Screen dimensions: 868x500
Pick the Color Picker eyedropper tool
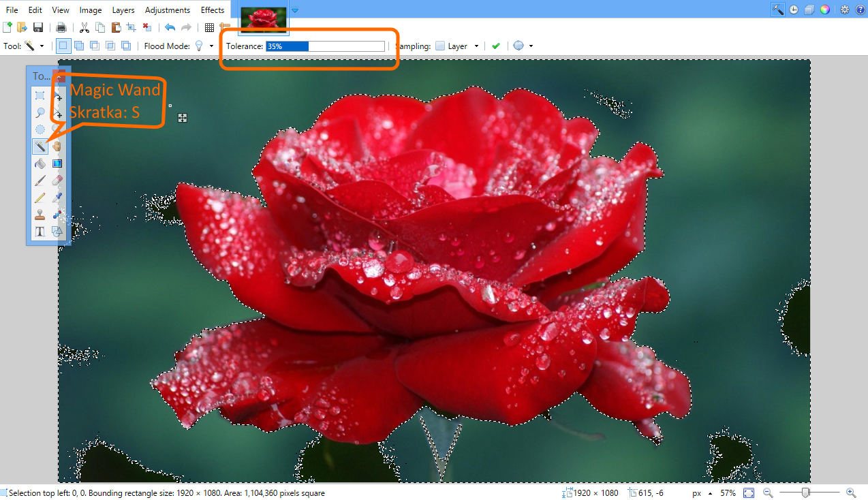point(57,198)
